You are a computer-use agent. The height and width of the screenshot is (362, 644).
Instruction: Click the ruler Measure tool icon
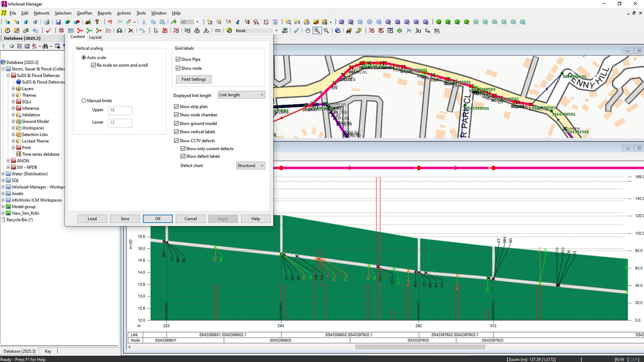pos(217,31)
